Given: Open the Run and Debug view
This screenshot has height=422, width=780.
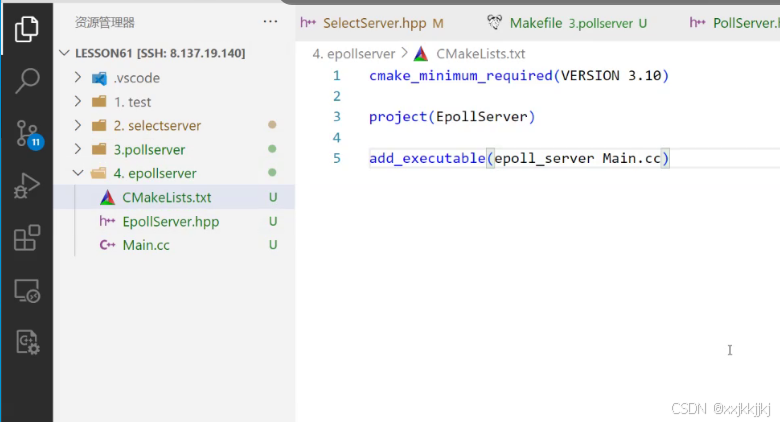Looking at the screenshot, I should 27,186.
